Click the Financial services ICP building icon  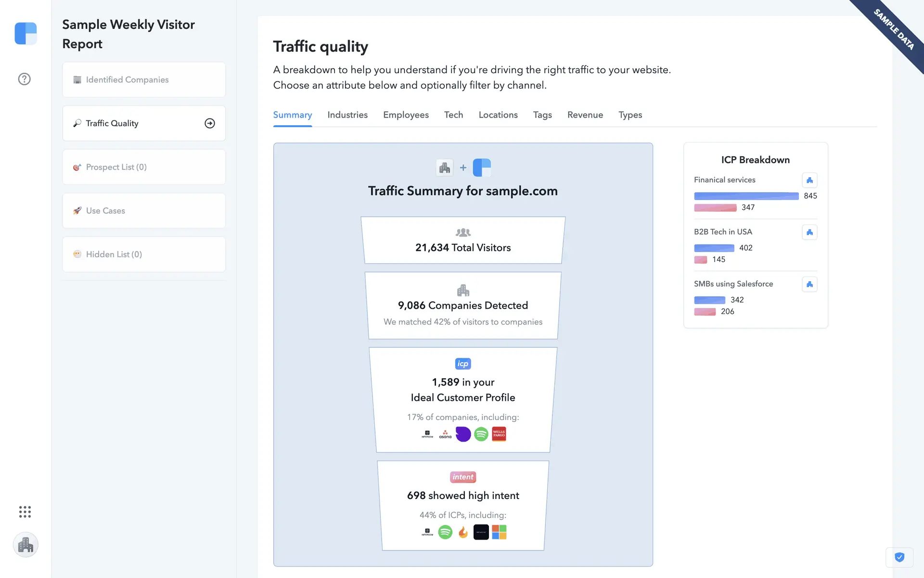tap(809, 180)
